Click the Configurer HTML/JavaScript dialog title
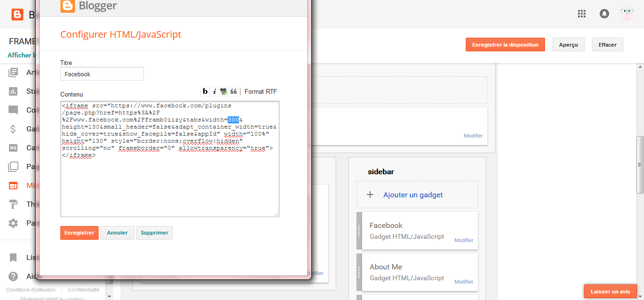This screenshot has height=300, width=644. (121, 34)
